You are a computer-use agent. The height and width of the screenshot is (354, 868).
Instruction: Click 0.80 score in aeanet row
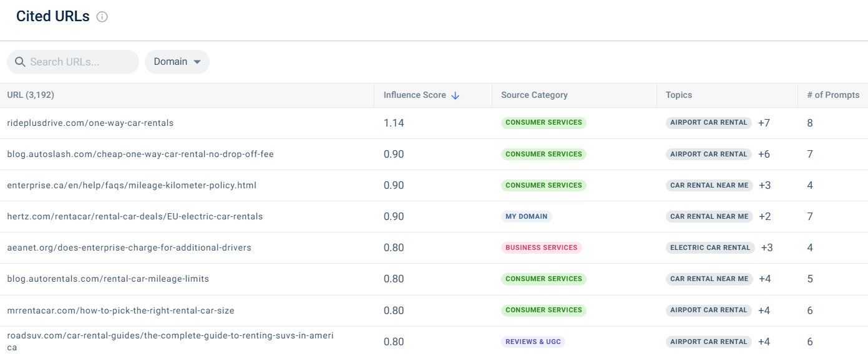click(x=394, y=247)
